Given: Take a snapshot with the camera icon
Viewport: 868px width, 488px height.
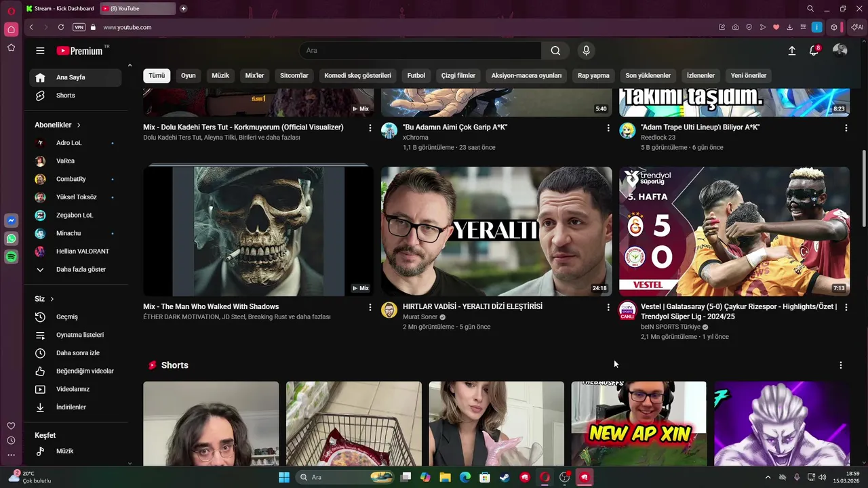Looking at the screenshot, I should coord(735,27).
